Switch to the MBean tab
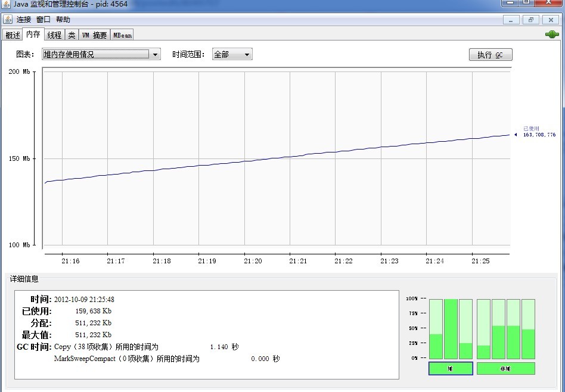 point(122,35)
